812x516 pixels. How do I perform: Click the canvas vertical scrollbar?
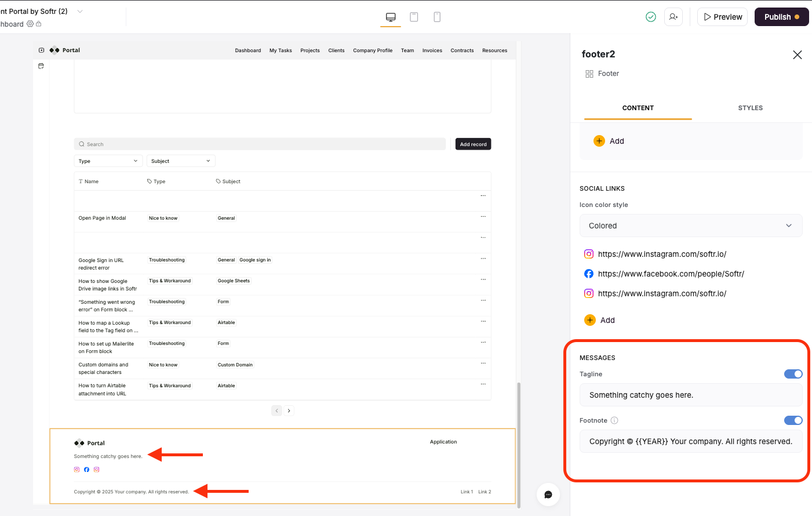click(519, 445)
